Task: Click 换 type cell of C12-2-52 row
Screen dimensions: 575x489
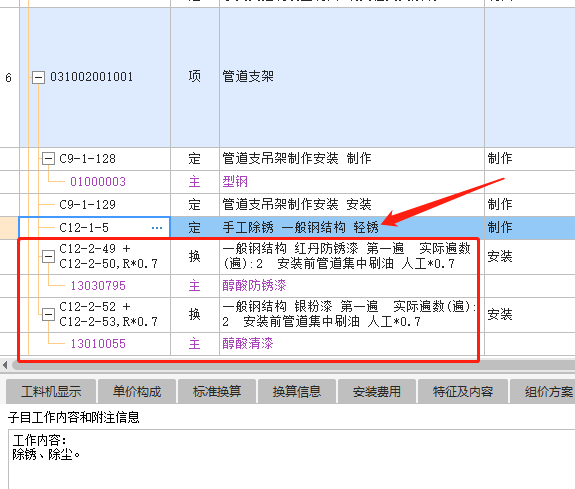Action: (195, 314)
